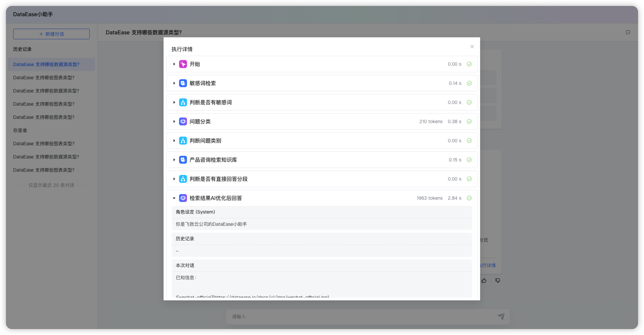Select the 你是谁 conversation in history

pyautogui.click(x=20, y=130)
